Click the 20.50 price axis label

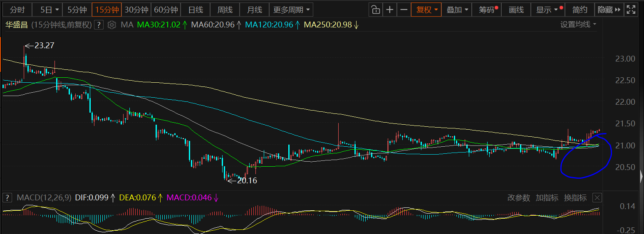pyautogui.click(x=625, y=167)
